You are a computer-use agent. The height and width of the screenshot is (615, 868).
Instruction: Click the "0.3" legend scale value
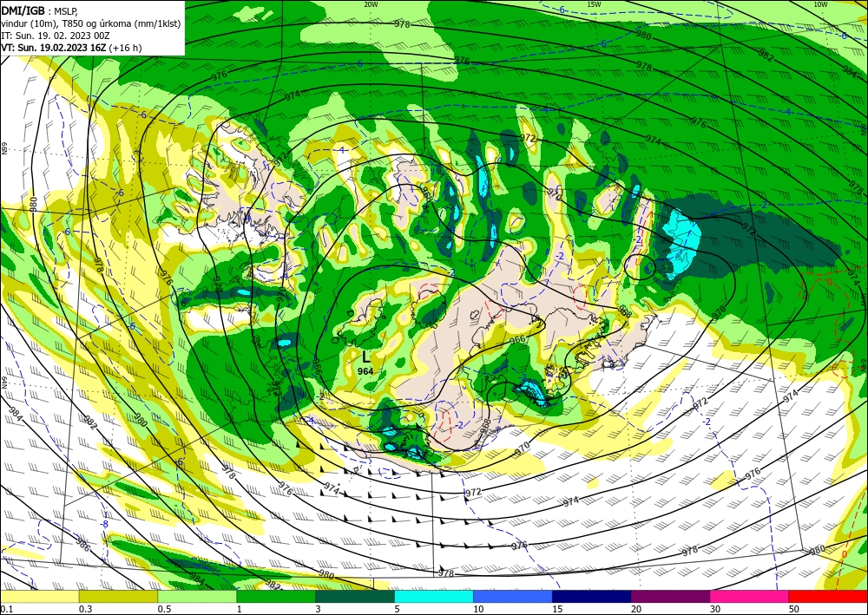(x=85, y=609)
